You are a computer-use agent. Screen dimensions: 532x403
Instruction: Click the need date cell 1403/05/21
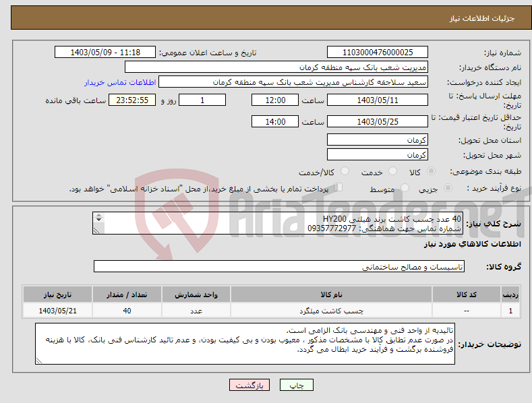[58, 311]
